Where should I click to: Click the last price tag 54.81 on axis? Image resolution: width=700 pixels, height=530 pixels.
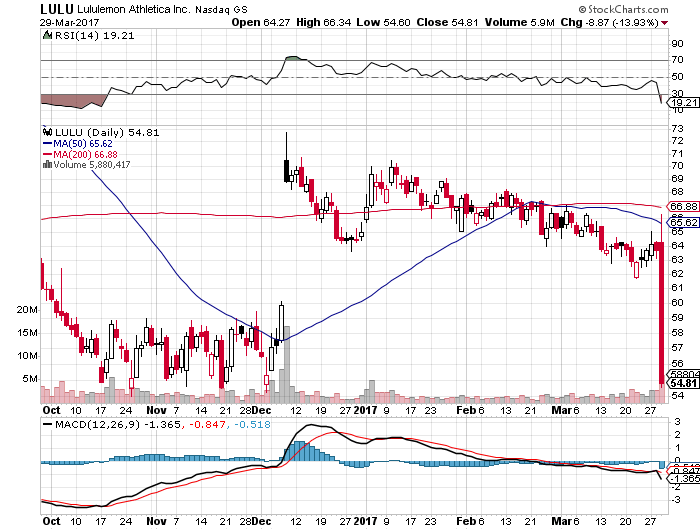(x=683, y=383)
